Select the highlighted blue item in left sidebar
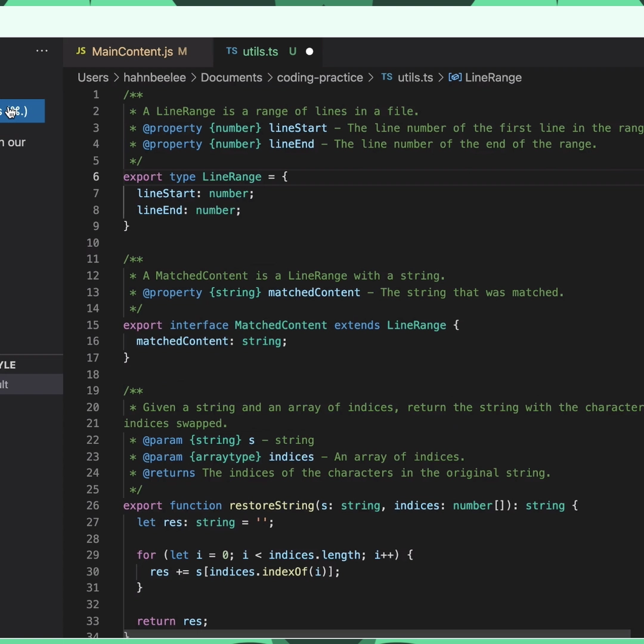The image size is (644, 644). 22,111
